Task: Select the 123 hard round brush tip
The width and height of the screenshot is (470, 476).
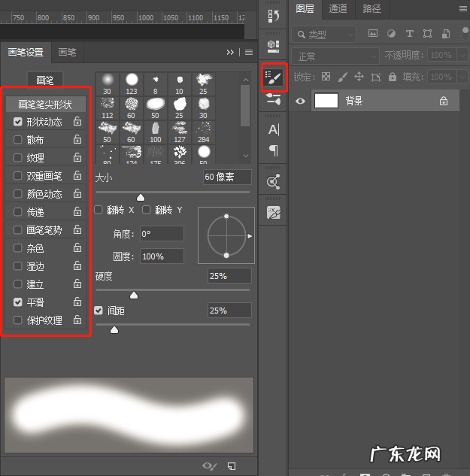Action: pyautogui.click(x=132, y=83)
